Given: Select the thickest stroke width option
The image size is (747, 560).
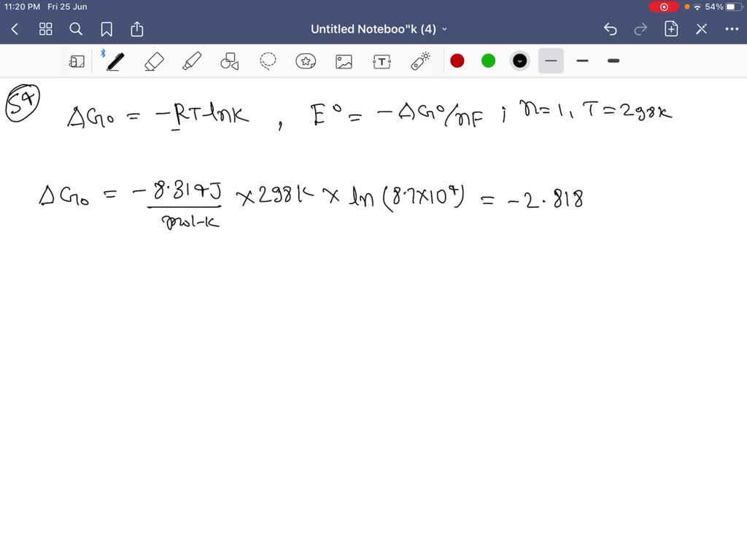Looking at the screenshot, I should tap(613, 61).
